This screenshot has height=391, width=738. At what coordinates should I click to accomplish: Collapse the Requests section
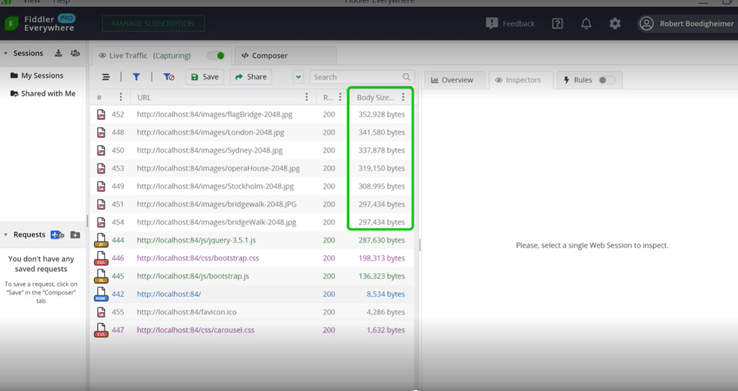pyautogui.click(x=6, y=234)
